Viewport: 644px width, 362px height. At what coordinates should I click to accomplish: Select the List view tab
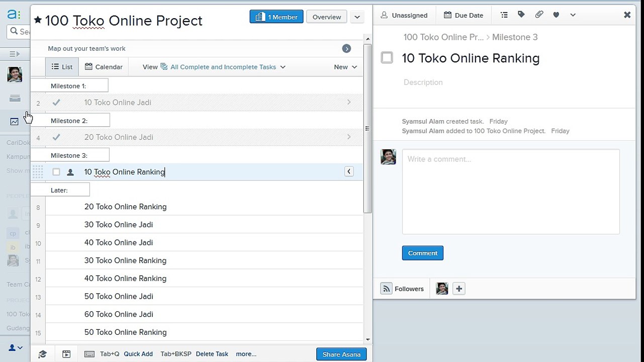pyautogui.click(x=62, y=67)
